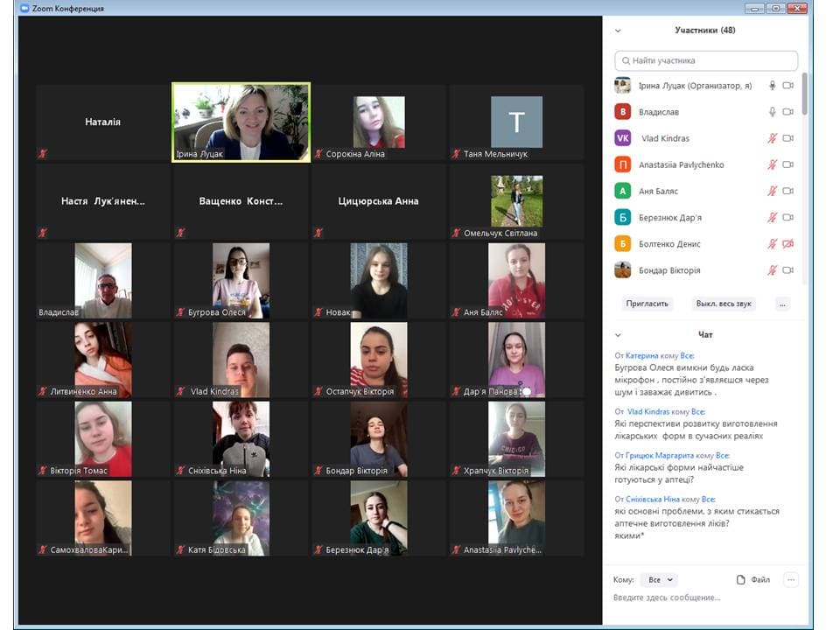Screen dimensions: 840x630
Task: Click muted mic for Бондар Вікторія in list
Action: pos(772,270)
